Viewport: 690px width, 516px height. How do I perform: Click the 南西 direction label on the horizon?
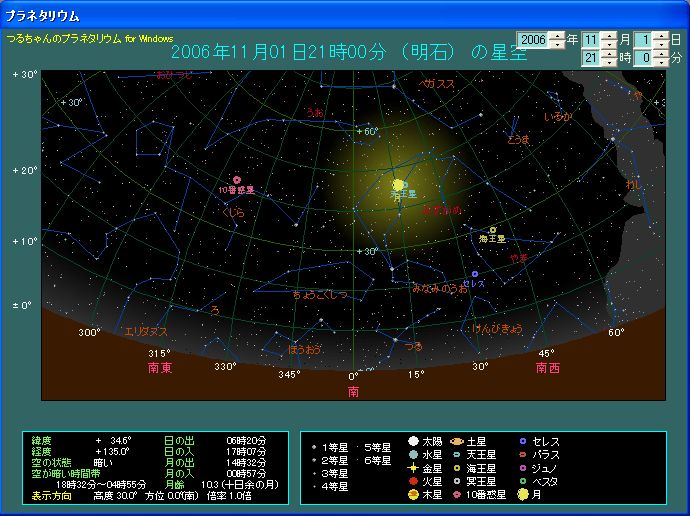547,367
